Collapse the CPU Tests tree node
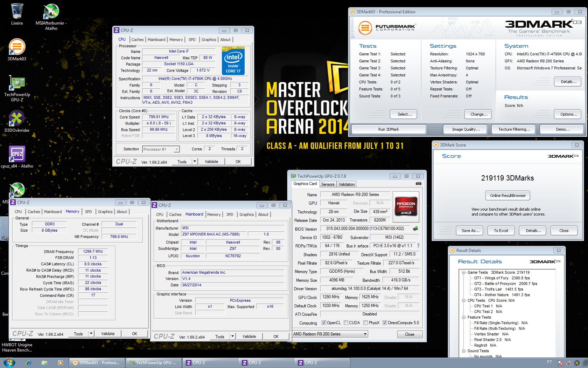This screenshot has width=588, height=368. point(463,300)
